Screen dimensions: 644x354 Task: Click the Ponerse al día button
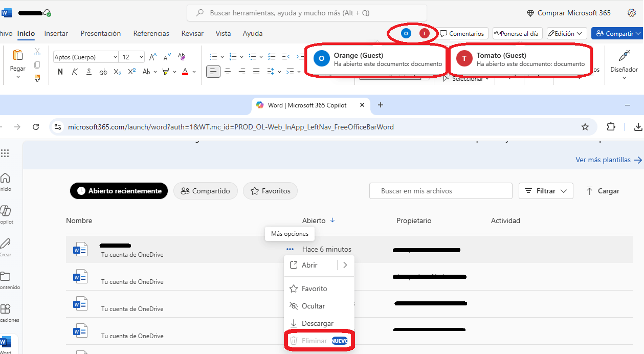tap(518, 33)
